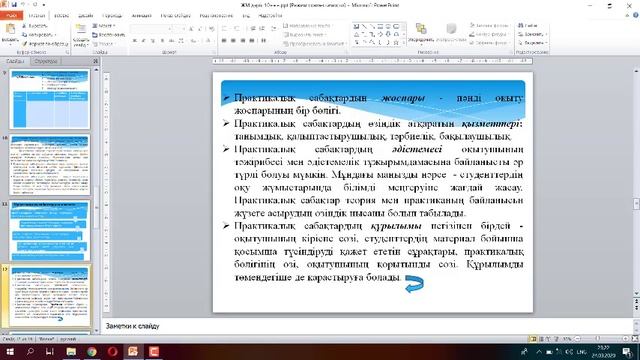Switch to the Структура outline tab

[x=46, y=61]
